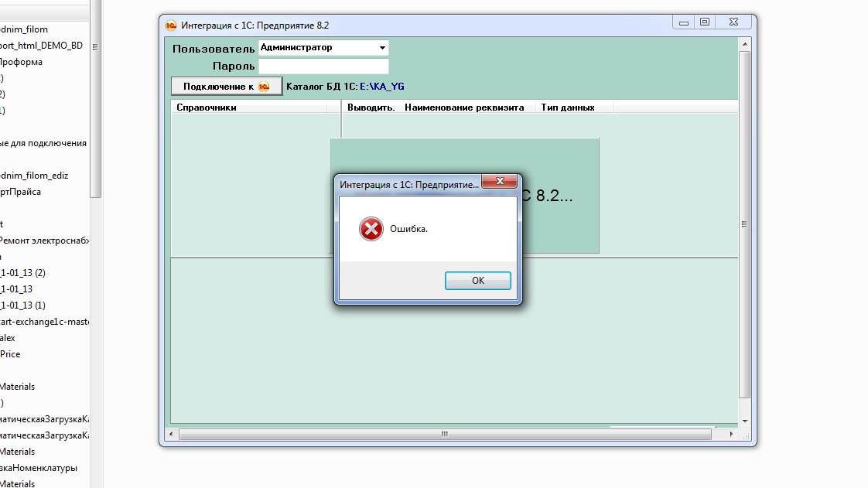
Task: Maximize the Интеграция с 1C window
Action: (x=705, y=22)
